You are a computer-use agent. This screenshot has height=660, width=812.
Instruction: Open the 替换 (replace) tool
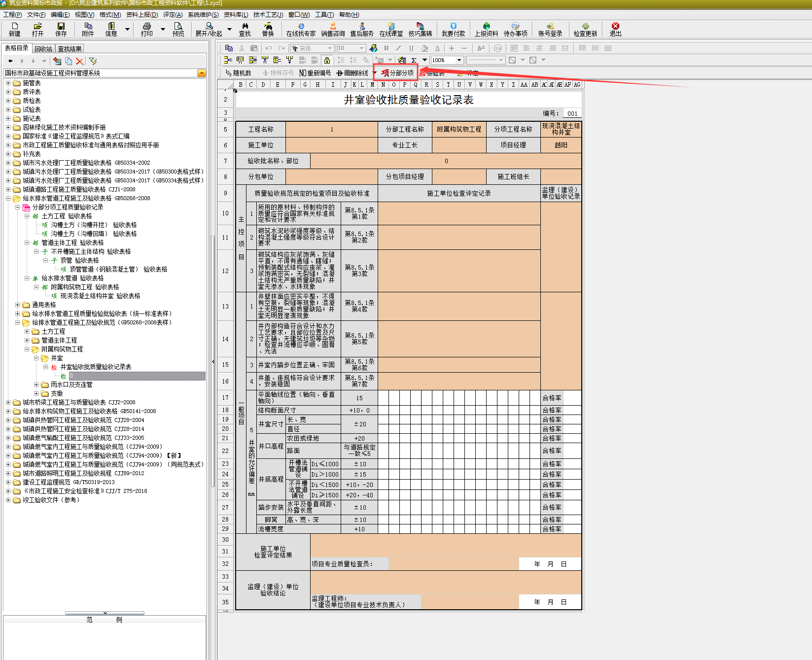pos(268,29)
